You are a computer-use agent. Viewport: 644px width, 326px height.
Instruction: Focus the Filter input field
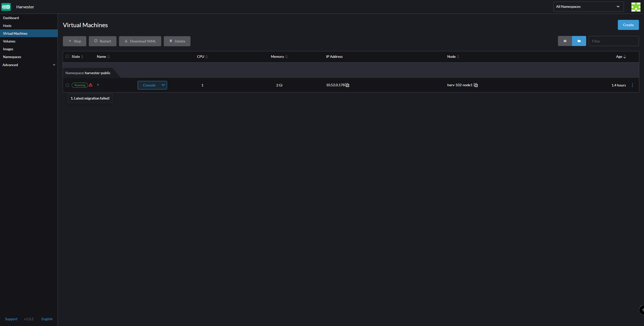point(614,41)
